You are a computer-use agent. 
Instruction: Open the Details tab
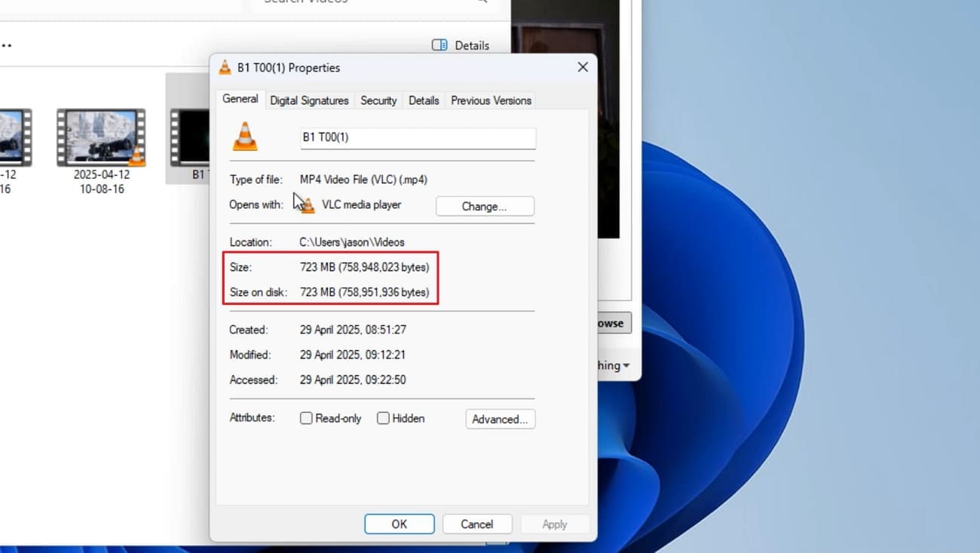(423, 100)
